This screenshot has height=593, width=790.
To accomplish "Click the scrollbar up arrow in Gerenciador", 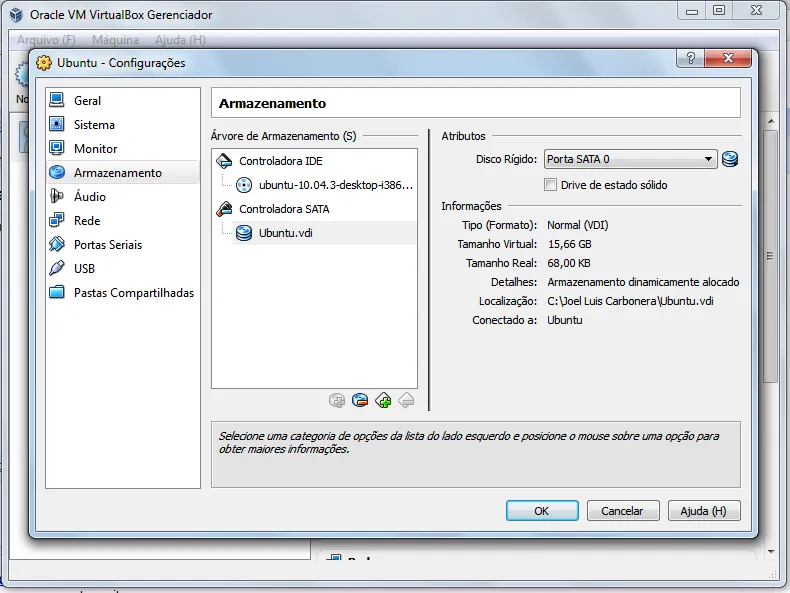I will coord(771,121).
